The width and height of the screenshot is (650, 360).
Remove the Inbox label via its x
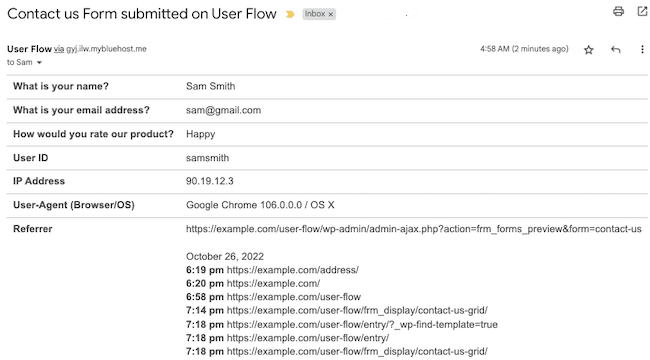[330, 14]
